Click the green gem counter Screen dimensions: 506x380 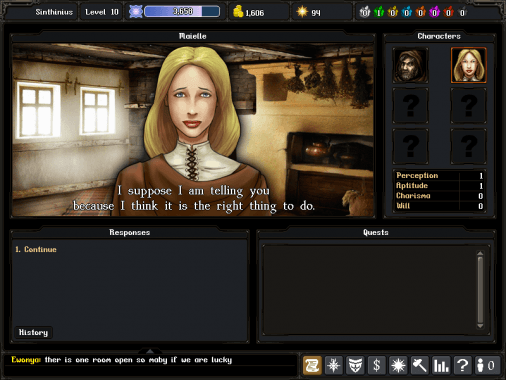pyautogui.click(x=379, y=12)
